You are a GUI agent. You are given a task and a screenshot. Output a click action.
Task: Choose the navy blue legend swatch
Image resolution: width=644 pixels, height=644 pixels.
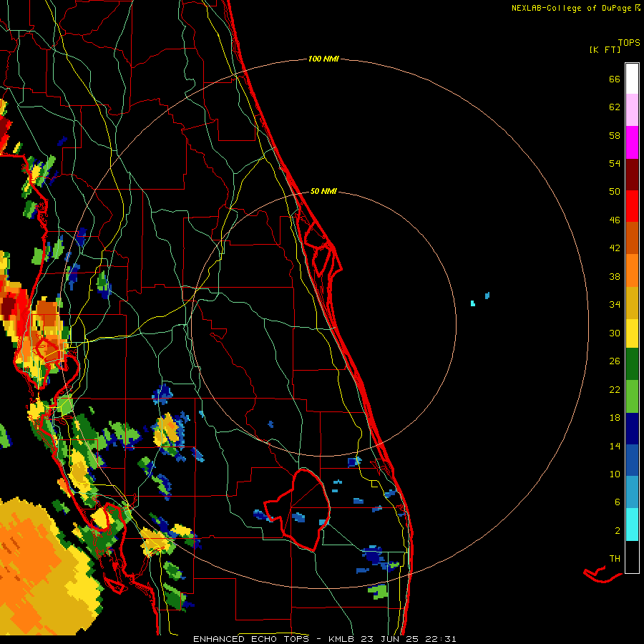pos(632,429)
